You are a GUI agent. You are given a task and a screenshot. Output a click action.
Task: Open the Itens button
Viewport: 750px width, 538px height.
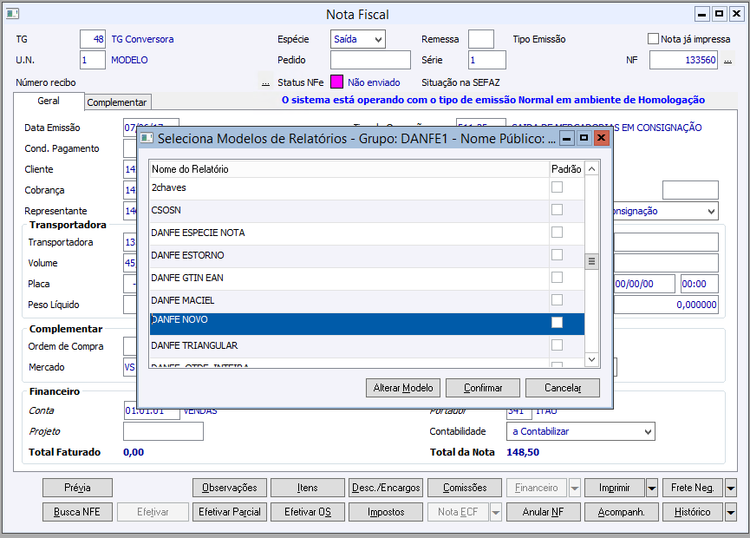308,488
